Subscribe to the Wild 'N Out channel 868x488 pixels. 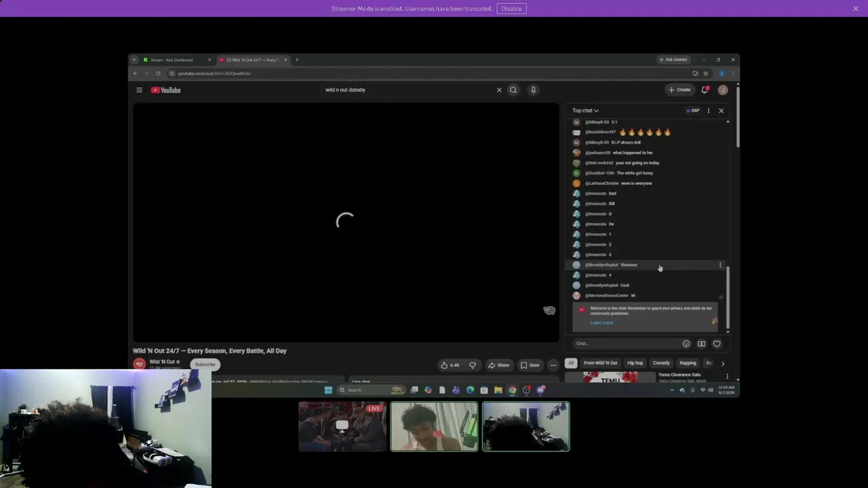tap(205, 365)
